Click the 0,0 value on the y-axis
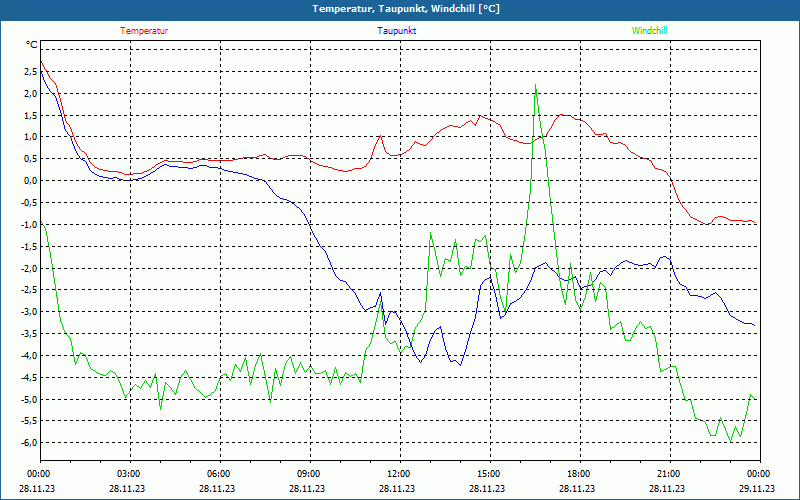 point(31,181)
